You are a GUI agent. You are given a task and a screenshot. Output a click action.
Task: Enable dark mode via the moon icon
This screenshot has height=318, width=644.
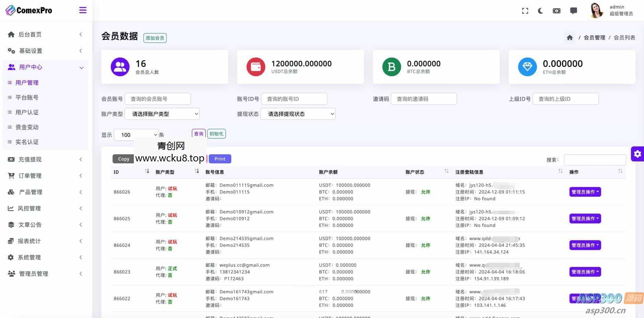[x=540, y=11]
